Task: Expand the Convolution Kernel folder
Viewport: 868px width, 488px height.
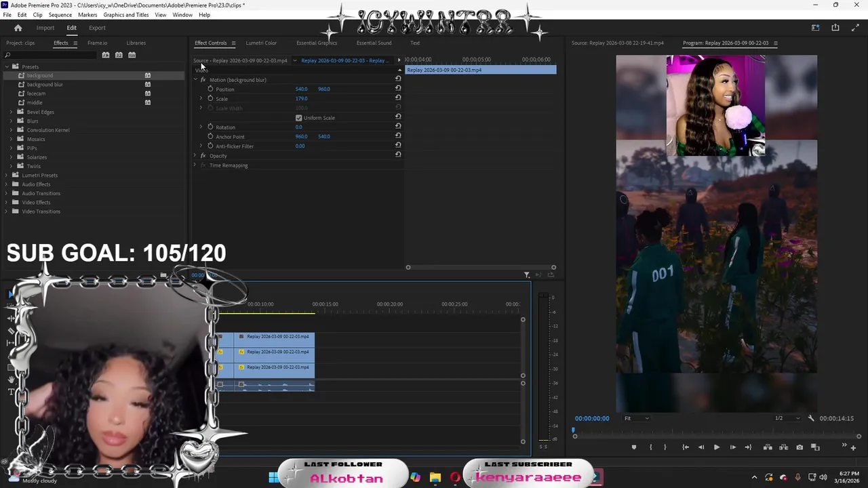Action: [11, 130]
